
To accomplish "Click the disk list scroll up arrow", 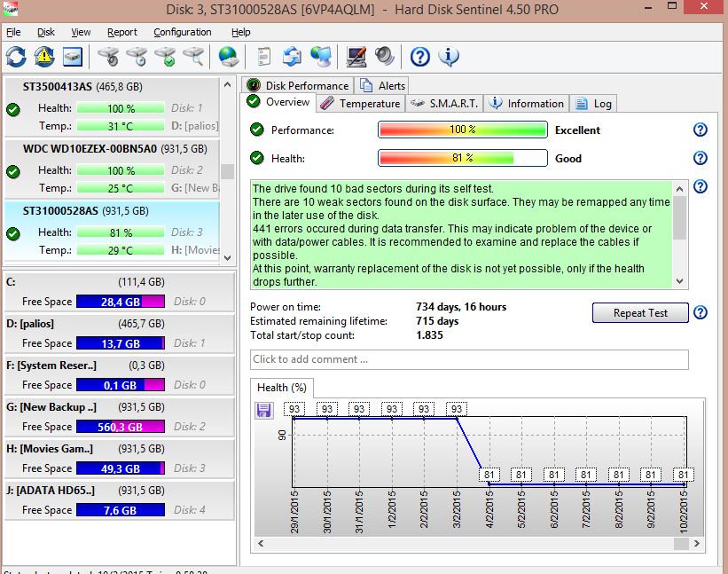I will (x=228, y=84).
